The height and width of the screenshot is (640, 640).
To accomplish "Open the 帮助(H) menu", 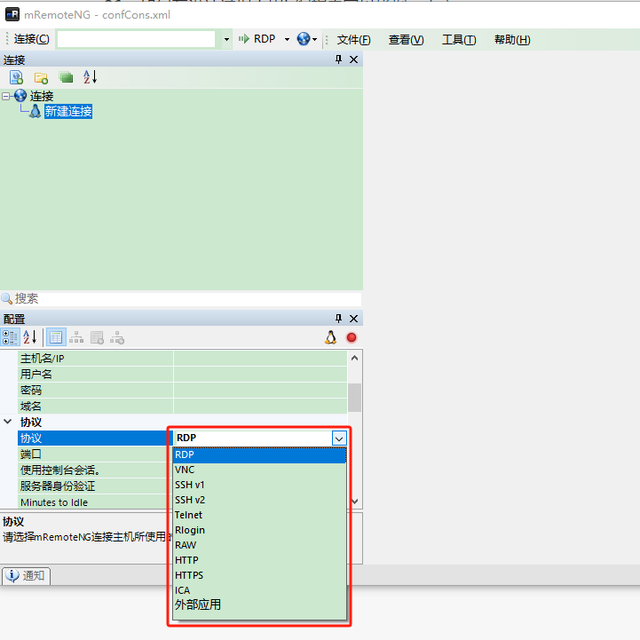I will 512,40.
